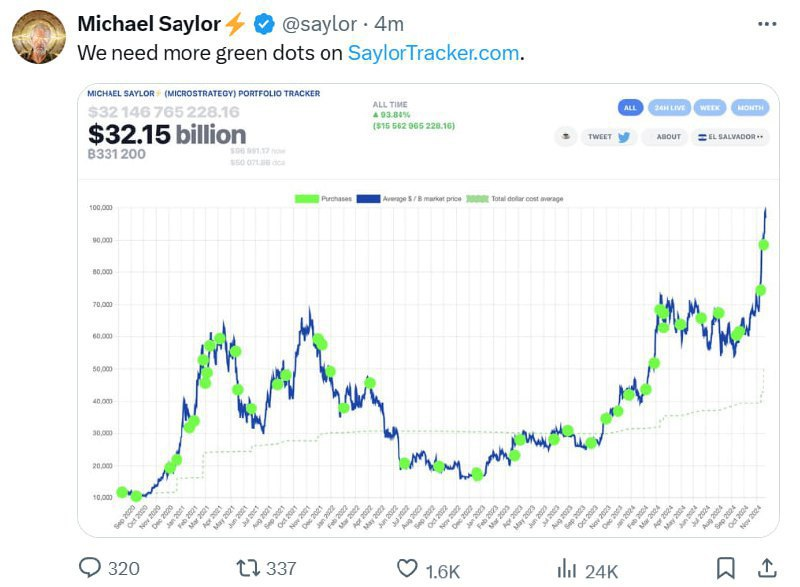Select the MONTH range tab
Screen dimensions: 800x587
coord(749,108)
